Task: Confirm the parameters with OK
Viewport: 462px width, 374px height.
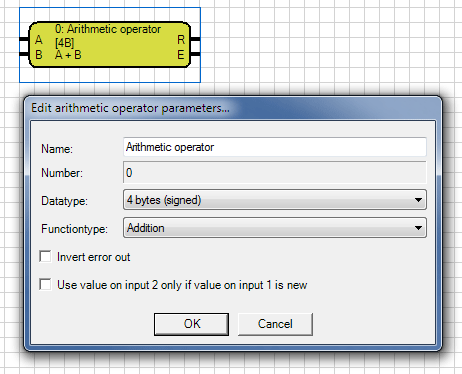Action: [191, 324]
